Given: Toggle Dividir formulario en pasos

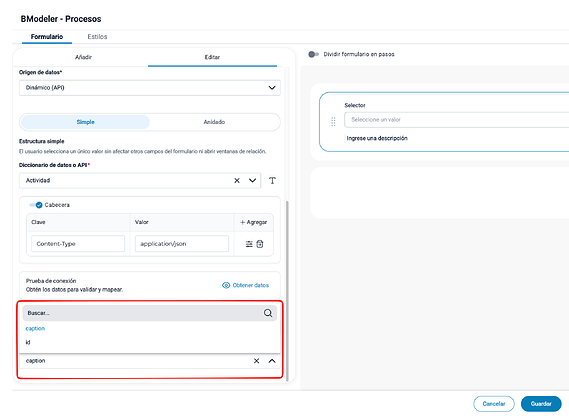Looking at the screenshot, I should (x=313, y=54).
